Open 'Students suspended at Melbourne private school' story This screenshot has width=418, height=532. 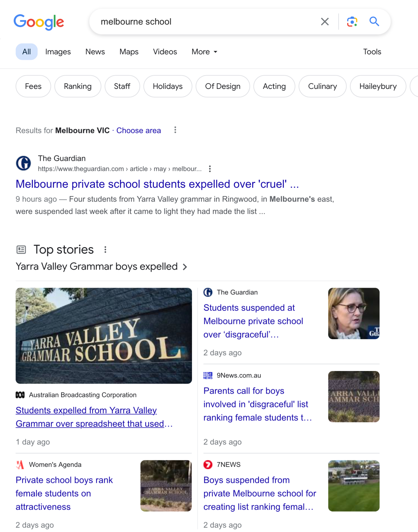(253, 321)
